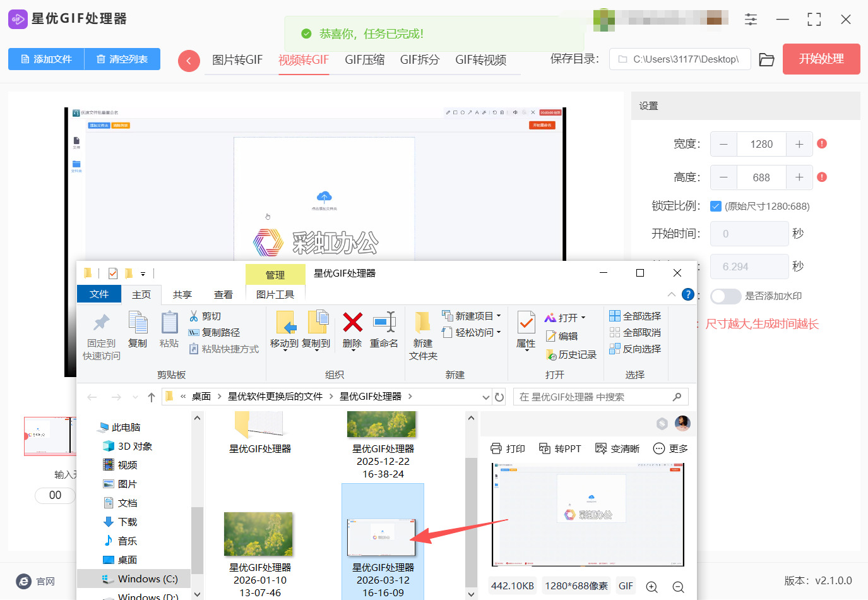Click the 添加文件 button
The height and width of the screenshot is (600, 868).
pyautogui.click(x=46, y=59)
